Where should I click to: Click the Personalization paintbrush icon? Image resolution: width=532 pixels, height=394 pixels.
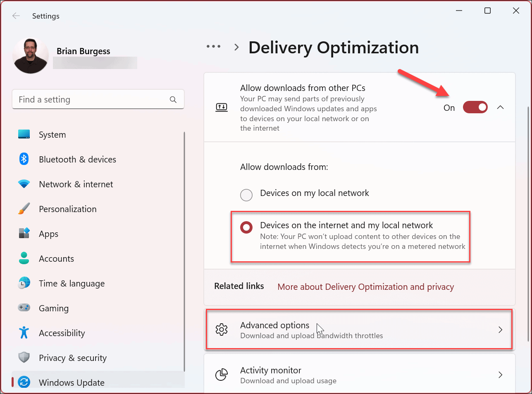[24, 209]
